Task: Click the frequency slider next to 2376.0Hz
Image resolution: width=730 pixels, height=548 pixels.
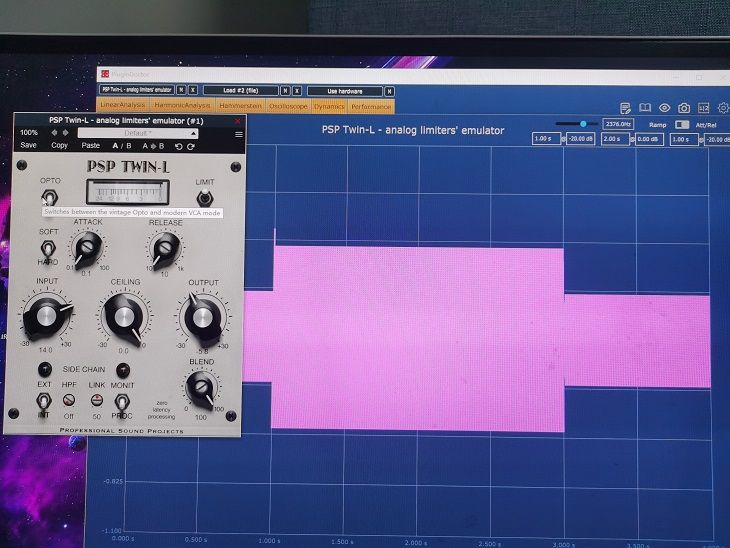Action: (x=584, y=124)
